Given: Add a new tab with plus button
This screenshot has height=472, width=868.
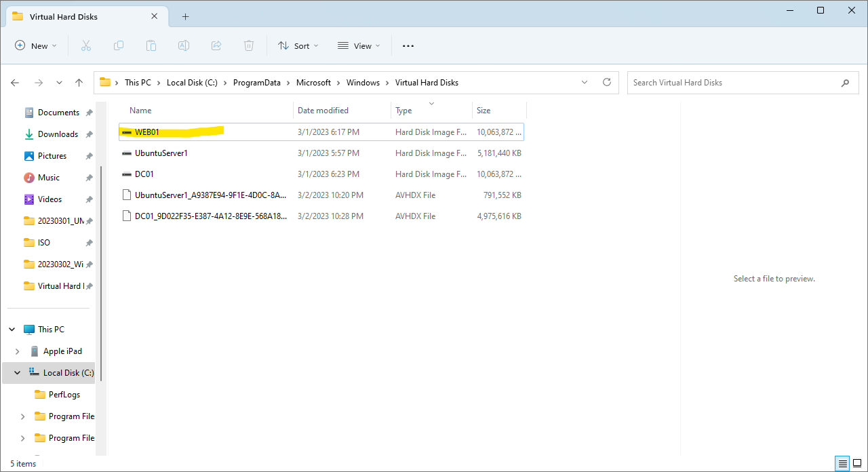Looking at the screenshot, I should click(185, 16).
